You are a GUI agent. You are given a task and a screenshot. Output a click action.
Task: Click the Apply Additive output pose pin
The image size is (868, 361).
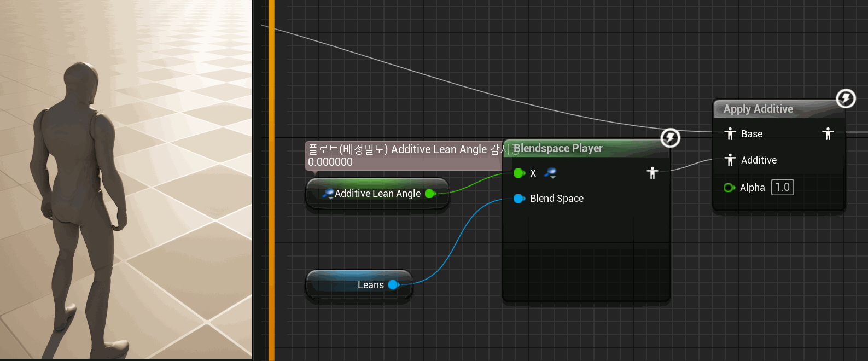[x=828, y=133]
